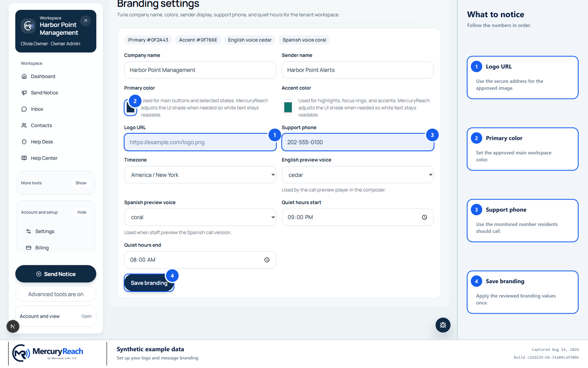Viewport: 588px width, 368px height.
Task: Show More tools section
Action: 81,183
